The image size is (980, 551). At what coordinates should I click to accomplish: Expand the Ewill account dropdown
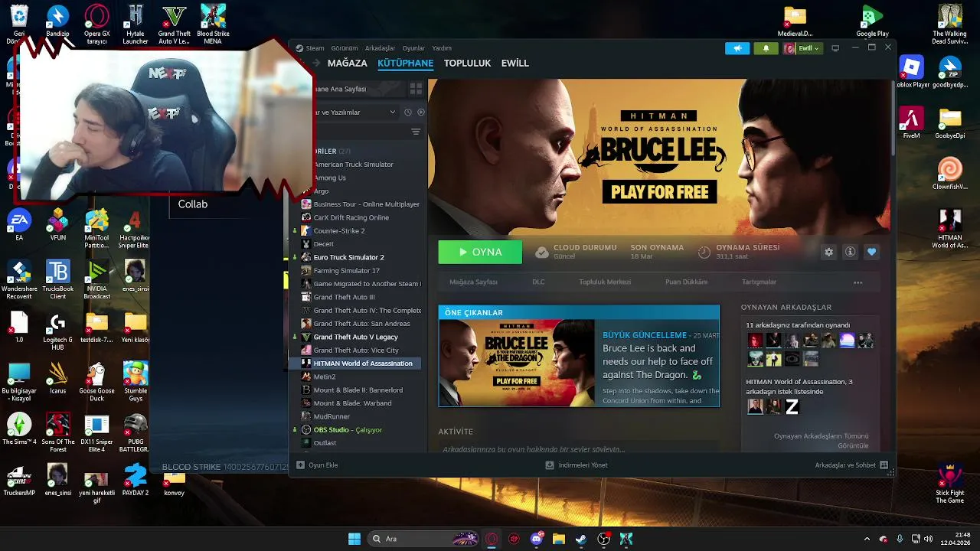(802, 48)
